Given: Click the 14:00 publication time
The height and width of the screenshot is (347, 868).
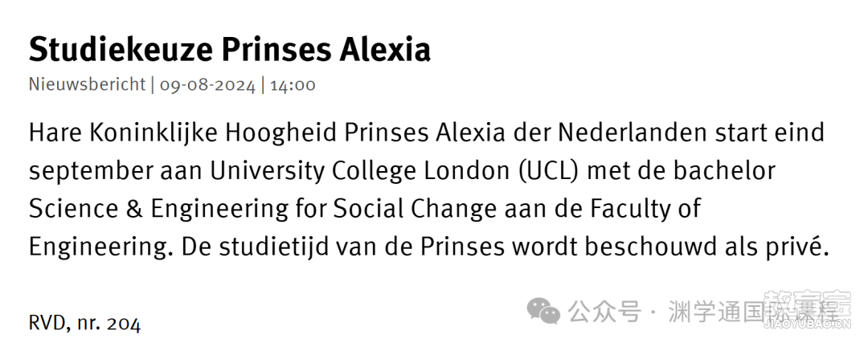Looking at the screenshot, I should click(293, 86).
